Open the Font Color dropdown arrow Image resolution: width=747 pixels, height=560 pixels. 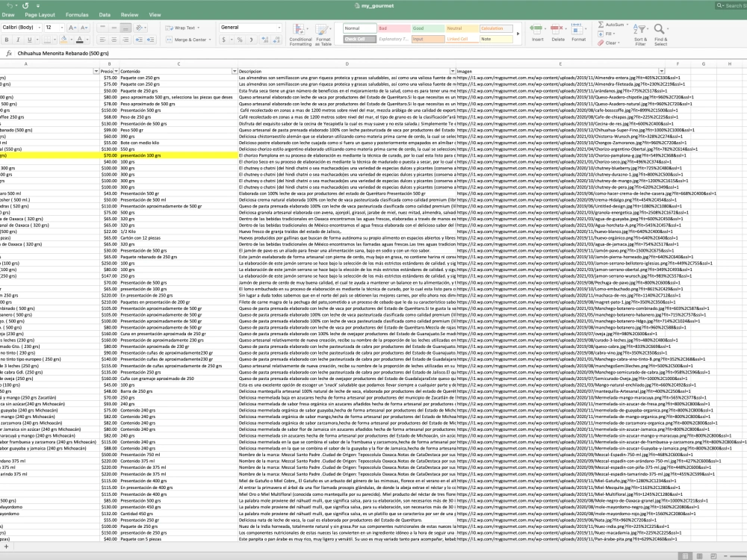(x=87, y=40)
